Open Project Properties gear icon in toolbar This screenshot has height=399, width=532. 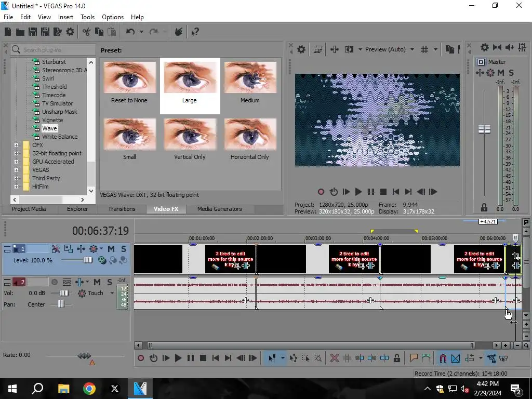70,32
